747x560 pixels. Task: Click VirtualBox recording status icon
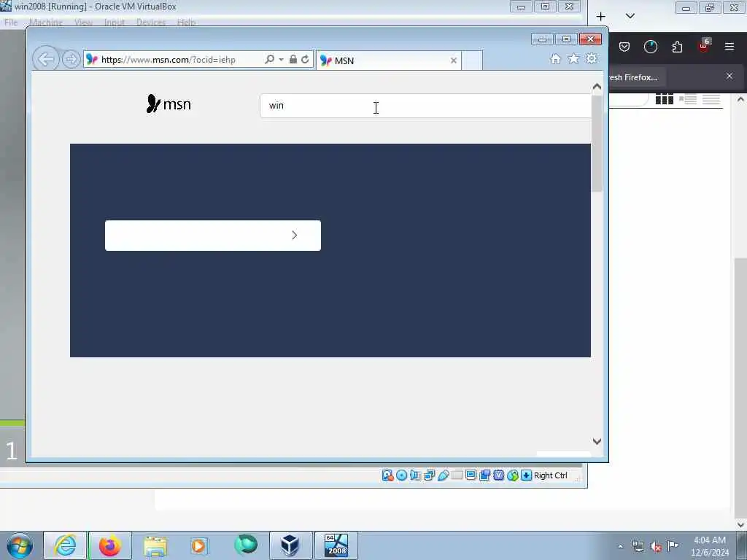(x=484, y=475)
